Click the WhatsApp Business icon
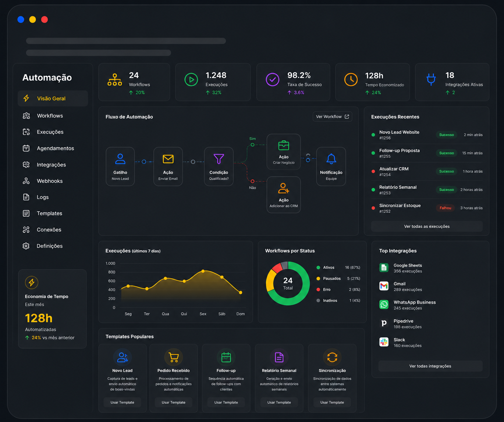The height and width of the screenshot is (422, 504). (x=384, y=304)
